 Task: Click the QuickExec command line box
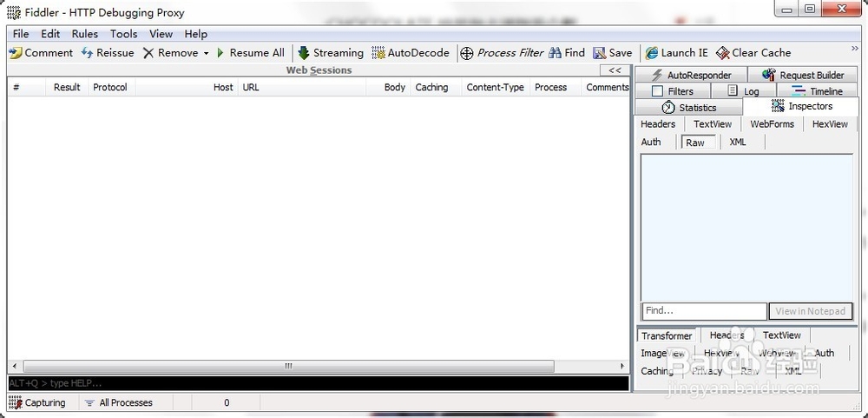click(319, 383)
